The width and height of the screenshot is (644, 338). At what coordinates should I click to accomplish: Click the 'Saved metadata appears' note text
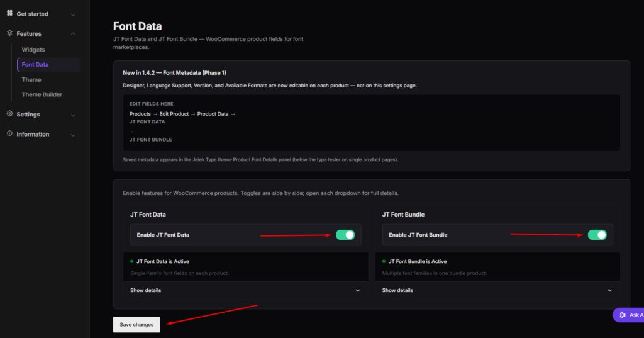point(260,159)
